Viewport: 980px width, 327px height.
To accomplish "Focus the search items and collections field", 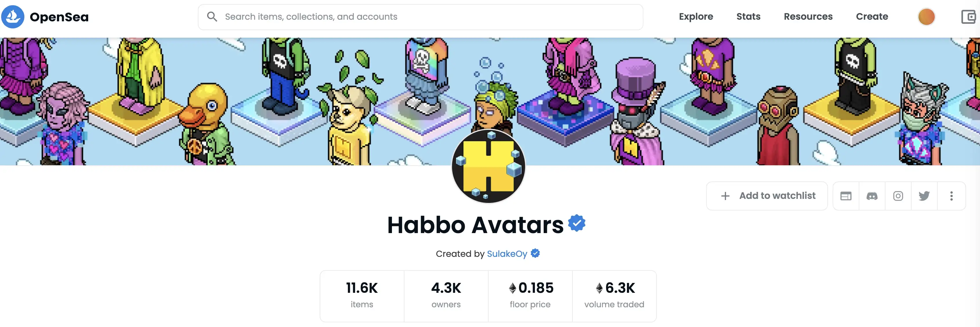I will [x=420, y=17].
